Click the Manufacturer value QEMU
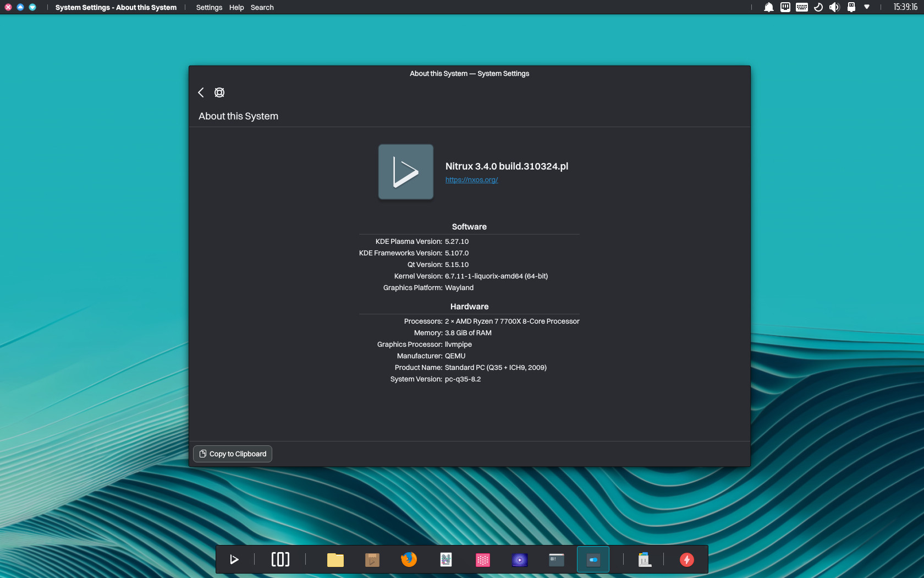The image size is (924, 578). click(x=455, y=356)
